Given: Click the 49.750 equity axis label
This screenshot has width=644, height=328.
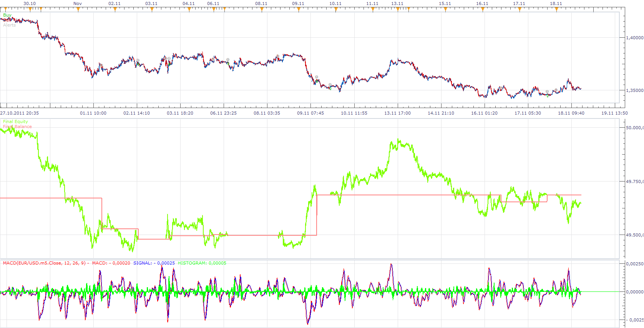Looking at the screenshot, I should tap(635, 181).
